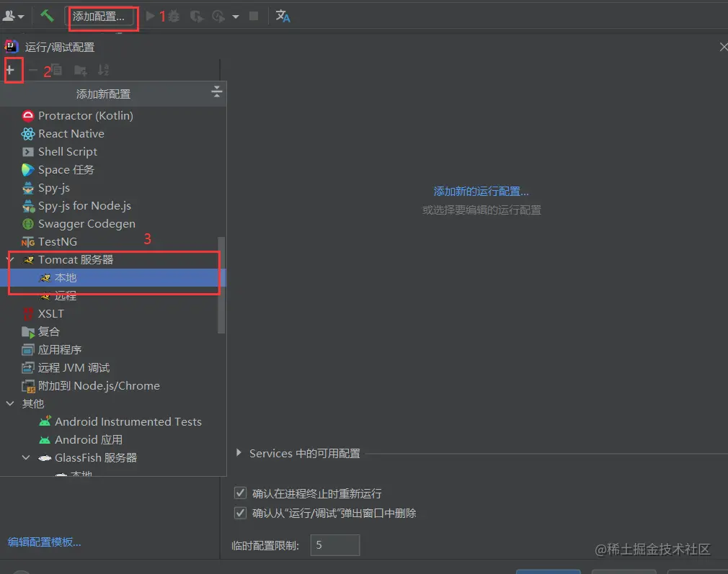This screenshot has width=728, height=574.
Task: Expand Services 中的可用配置 section
Action: 239,452
